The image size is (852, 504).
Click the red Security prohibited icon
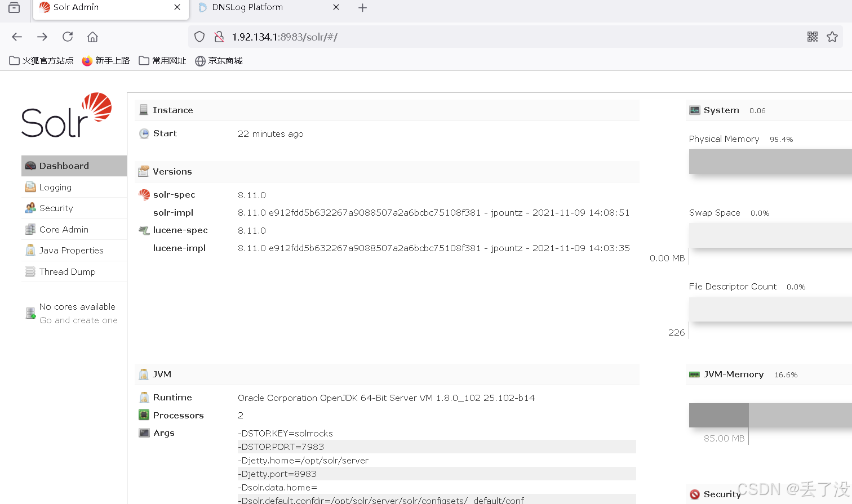(x=695, y=494)
